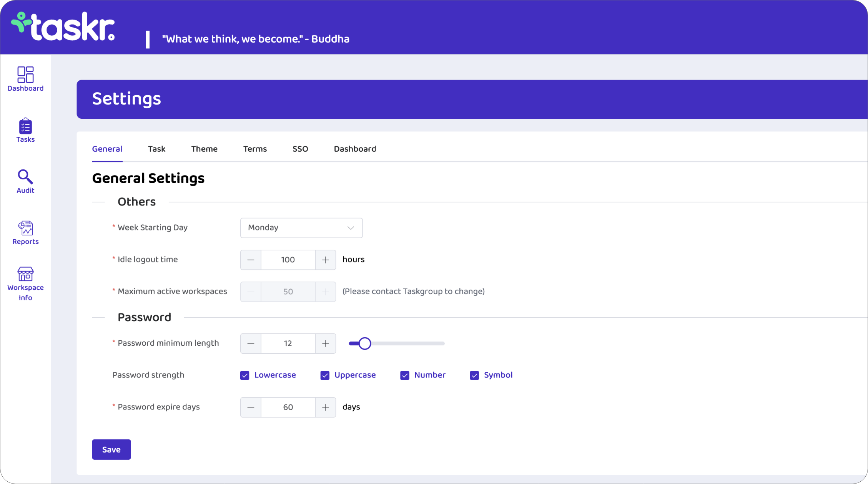This screenshot has height=484, width=868.
Task: Open the SSO settings tab
Action: (x=300, y=149)
